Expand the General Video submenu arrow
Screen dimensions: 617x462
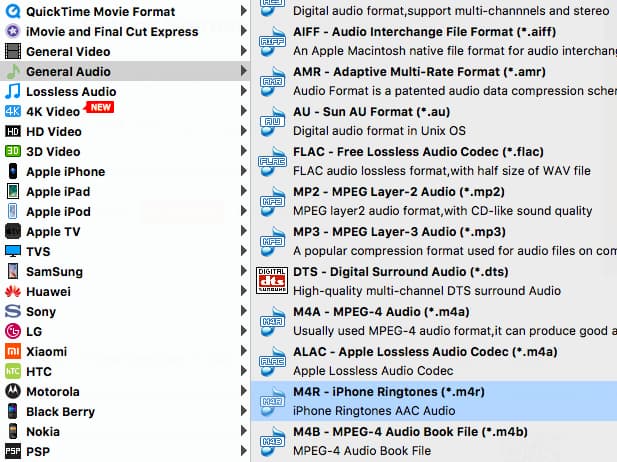[x=244, y=51]
